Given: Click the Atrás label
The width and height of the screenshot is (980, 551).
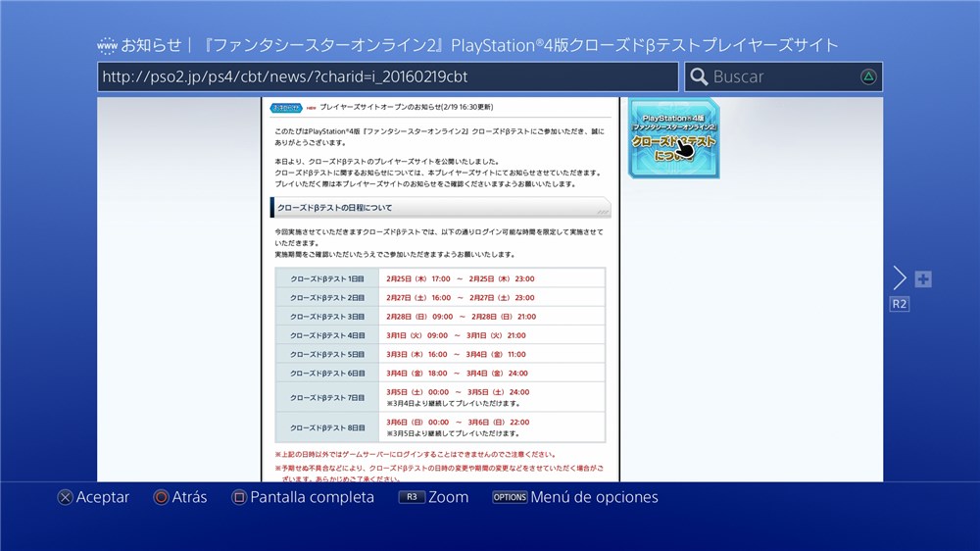Looking at the screenshot, I should [189, 497].
